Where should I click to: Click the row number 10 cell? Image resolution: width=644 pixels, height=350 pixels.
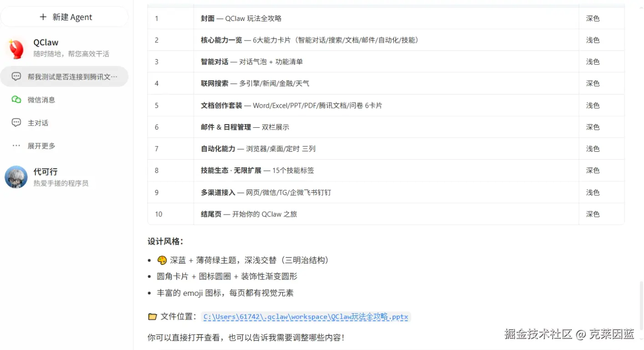pos(171,214)
